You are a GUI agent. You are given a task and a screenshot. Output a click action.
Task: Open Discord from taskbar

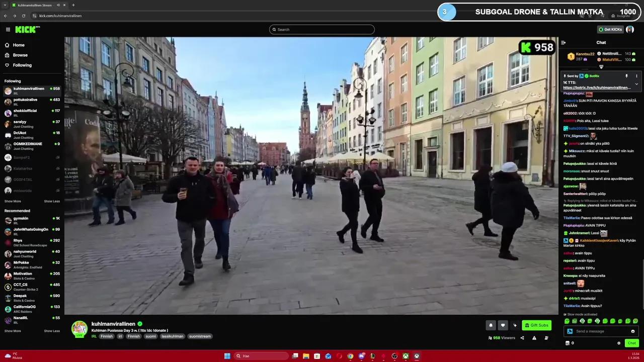coord(361,356)
